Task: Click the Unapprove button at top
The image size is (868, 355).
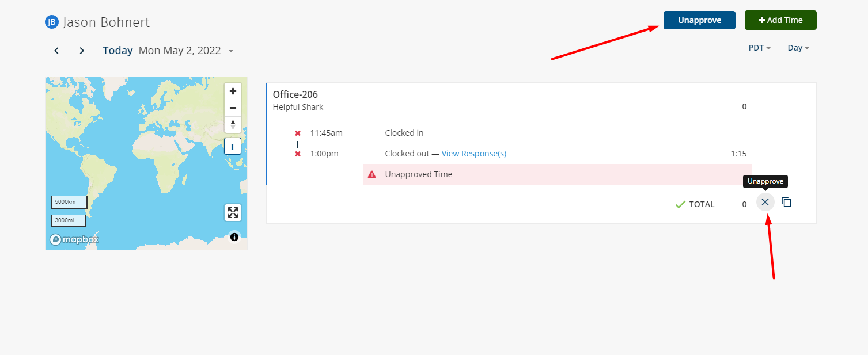Action: click(699, 20)
